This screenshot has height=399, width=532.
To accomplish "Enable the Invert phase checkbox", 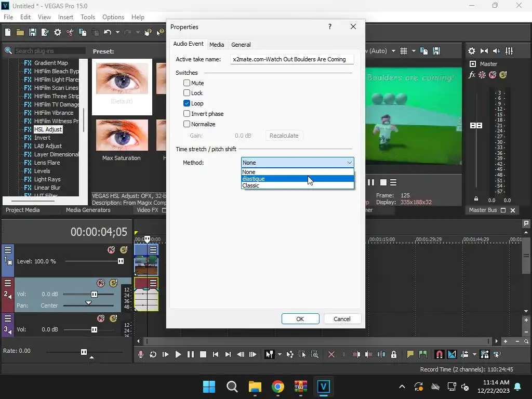I will [187, 113].
